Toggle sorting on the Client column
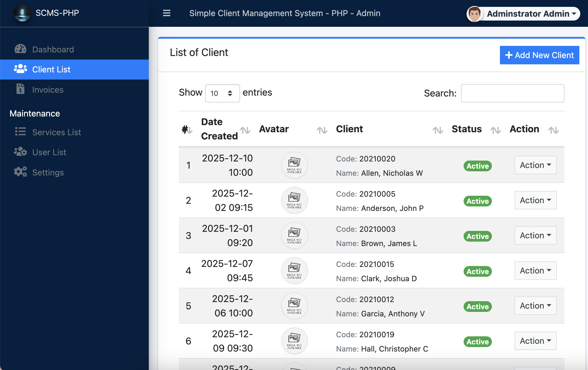 [437, 130]
